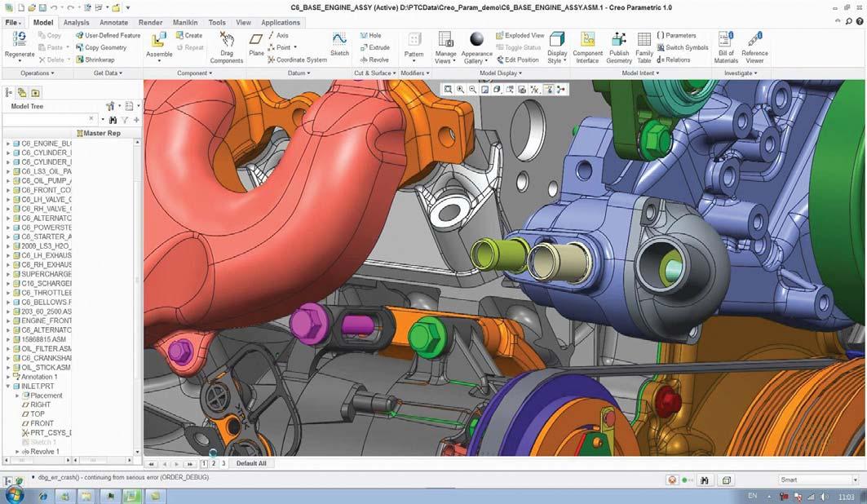
Task: Expand the C6_ENGINE_BL tree node
Action: coord(7,144)
